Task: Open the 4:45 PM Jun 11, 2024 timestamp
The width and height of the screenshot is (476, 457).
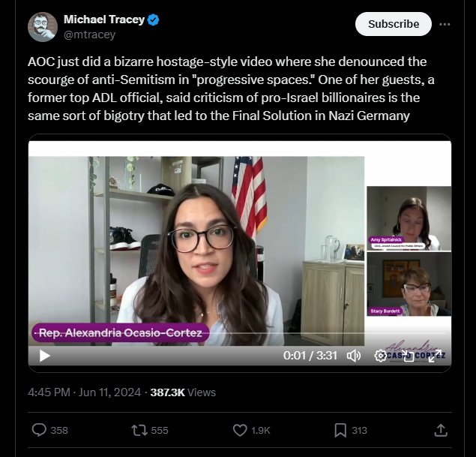Action: (85, 392)
